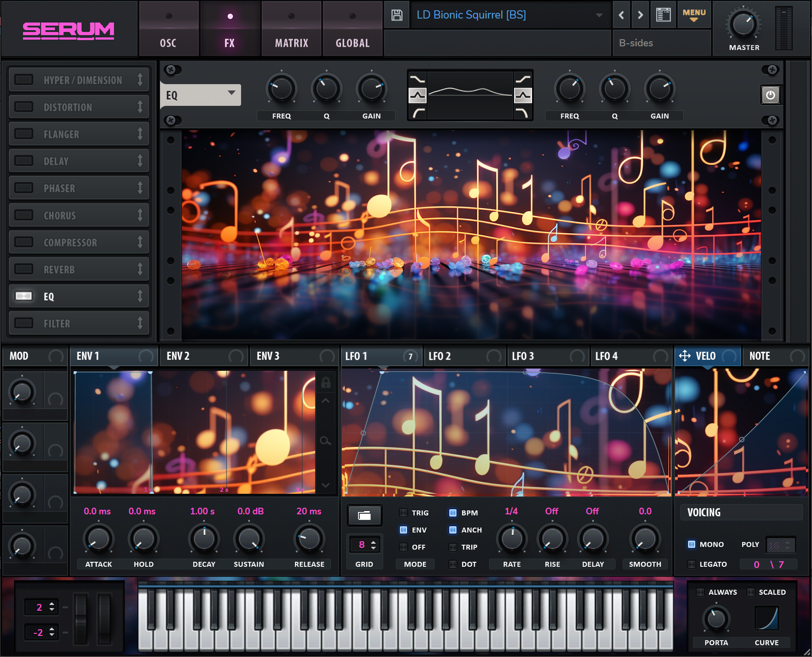The height and width of the screenshot is (657, 812).
Task: Click the envelope zoom down chevron
Action: [x=326, y=485]
